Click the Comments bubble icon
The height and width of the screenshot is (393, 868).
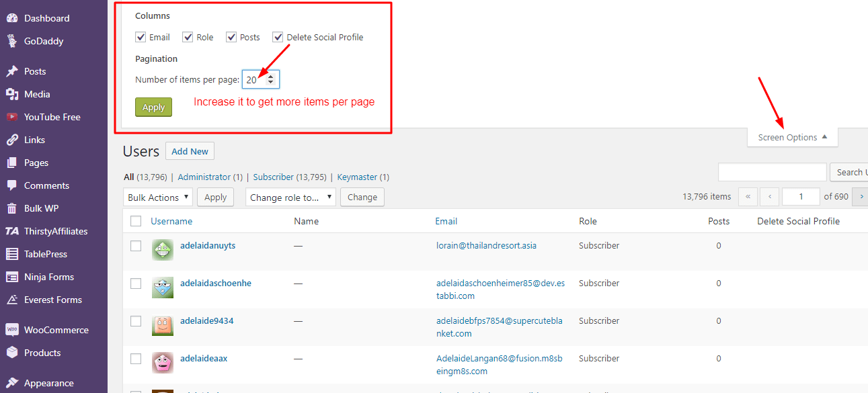pyautogui.click(x=12, y=185)
